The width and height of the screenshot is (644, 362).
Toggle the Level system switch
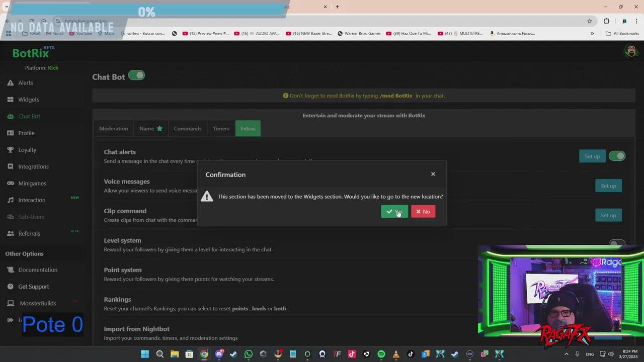[617, 244]
